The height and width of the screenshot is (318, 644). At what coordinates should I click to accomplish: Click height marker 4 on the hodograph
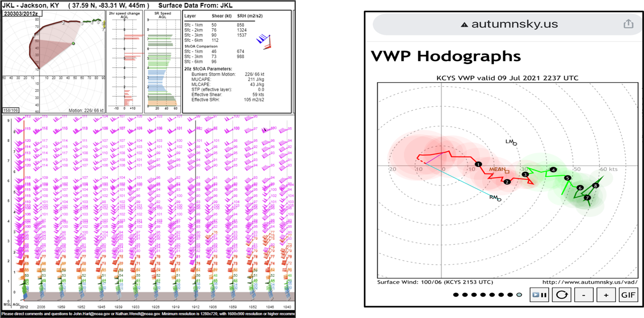tap(554, 170)
